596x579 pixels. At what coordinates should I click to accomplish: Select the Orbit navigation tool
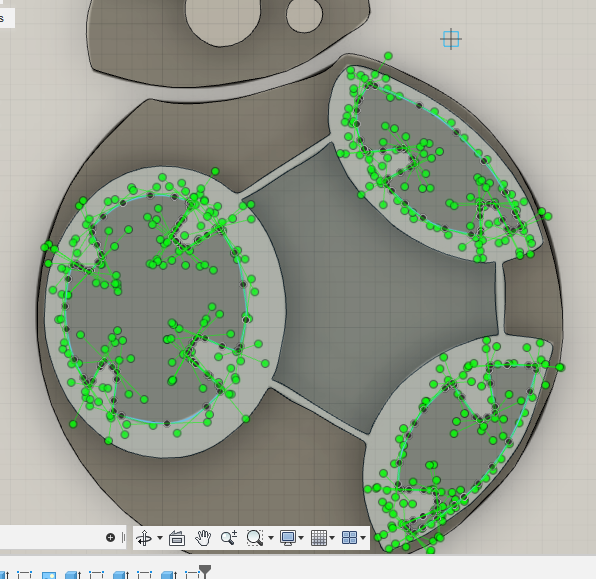(x=144, y=538)
